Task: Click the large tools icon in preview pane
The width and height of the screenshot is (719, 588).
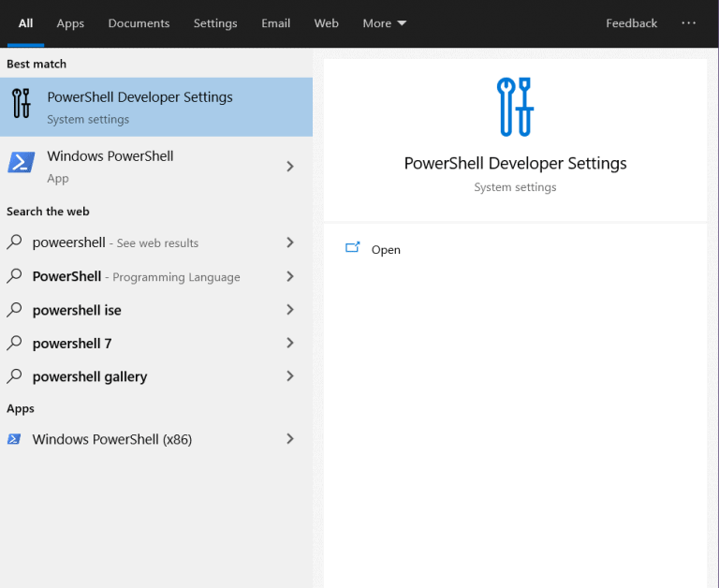Action: coord(515,107)
